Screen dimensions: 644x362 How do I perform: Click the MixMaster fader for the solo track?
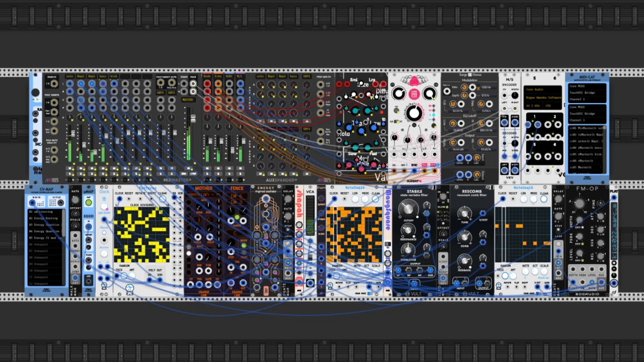tap(73, 133)
